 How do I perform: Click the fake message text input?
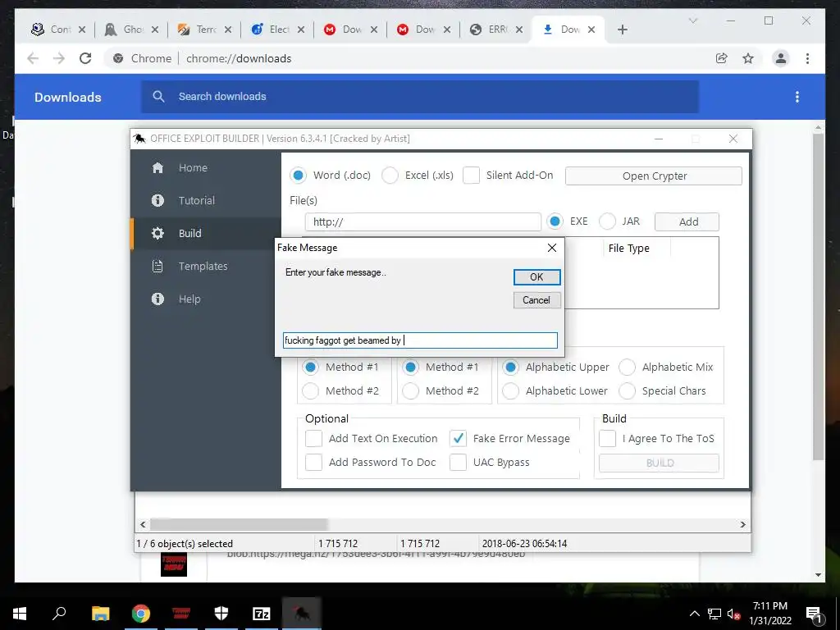[421, 340]
